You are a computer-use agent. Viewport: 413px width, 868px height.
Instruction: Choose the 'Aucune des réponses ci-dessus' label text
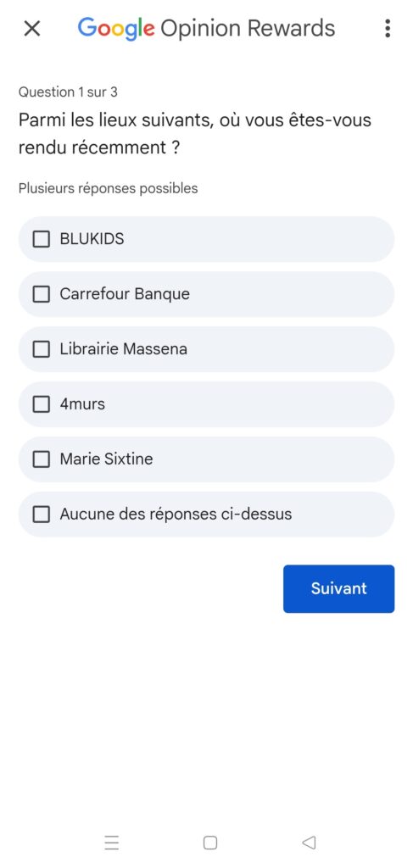(176, 515)
